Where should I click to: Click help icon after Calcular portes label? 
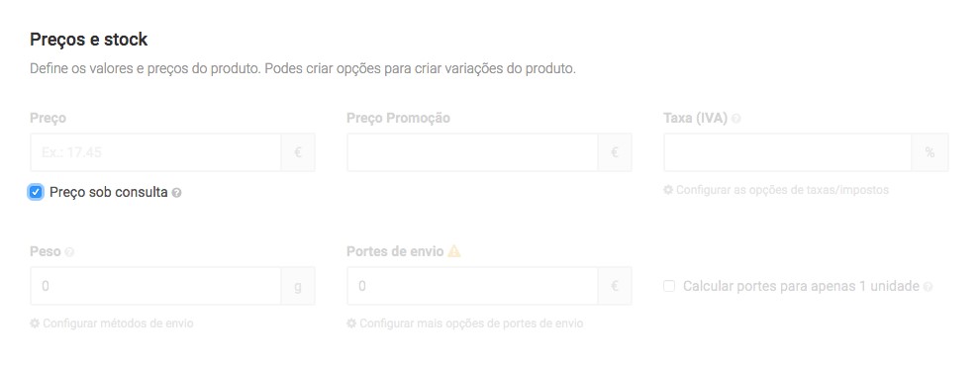pyautogui.click(x=929, y=287)
